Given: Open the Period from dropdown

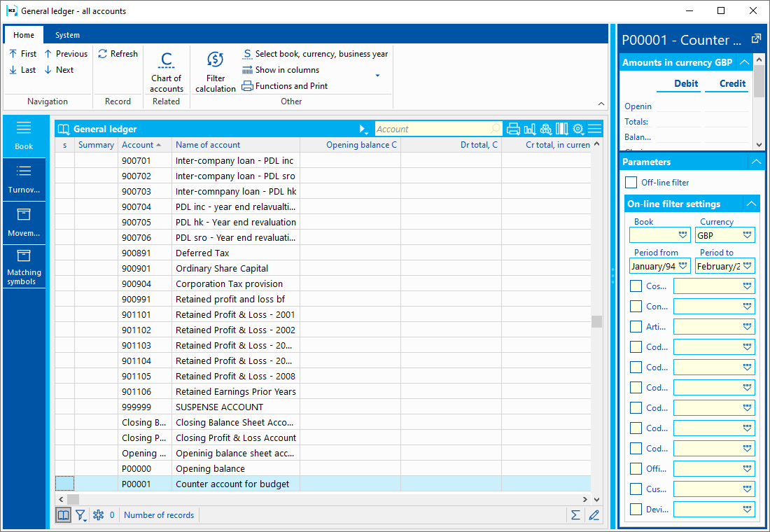Looking at the screenshot, I should pos(682,266).
